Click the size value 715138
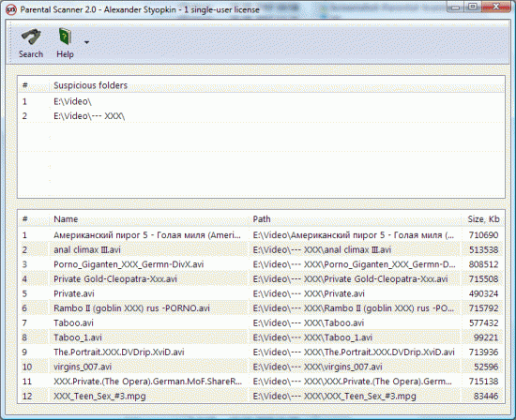The height and width of the screenshot is (420, 516). point(483,382)
